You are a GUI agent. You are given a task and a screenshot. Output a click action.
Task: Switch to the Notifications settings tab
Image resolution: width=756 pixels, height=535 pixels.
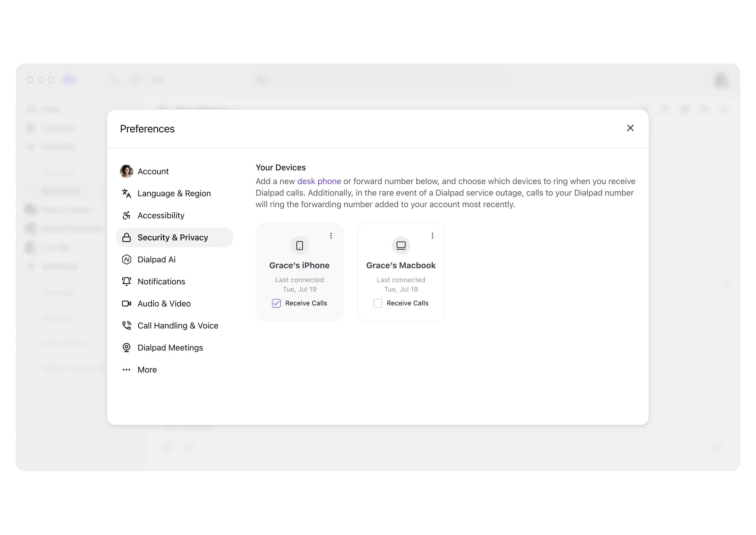tap(161, 281)
